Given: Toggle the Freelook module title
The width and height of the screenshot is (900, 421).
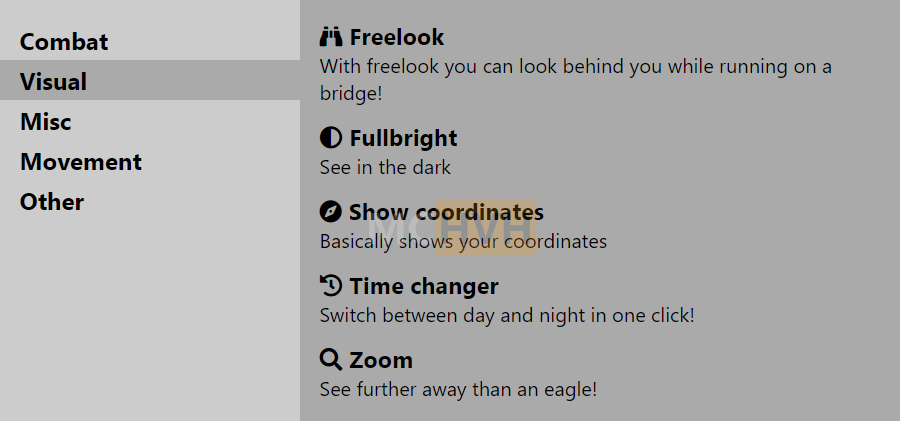Looking at the screenshot, I should click(397, 38).
